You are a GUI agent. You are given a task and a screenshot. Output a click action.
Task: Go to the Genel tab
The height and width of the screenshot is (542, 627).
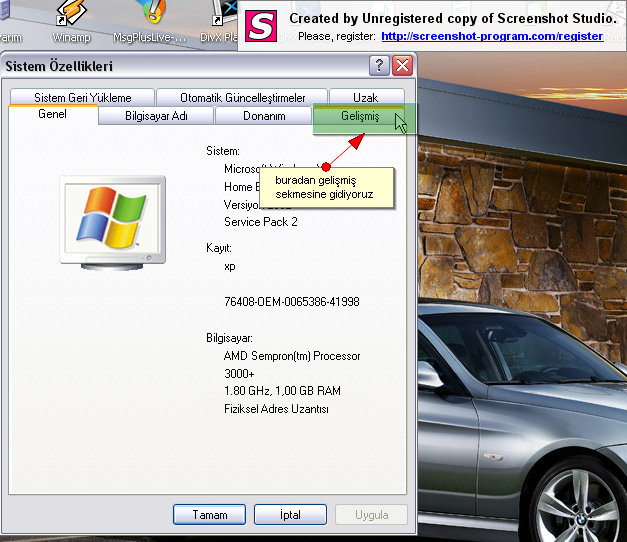(53, 115)
